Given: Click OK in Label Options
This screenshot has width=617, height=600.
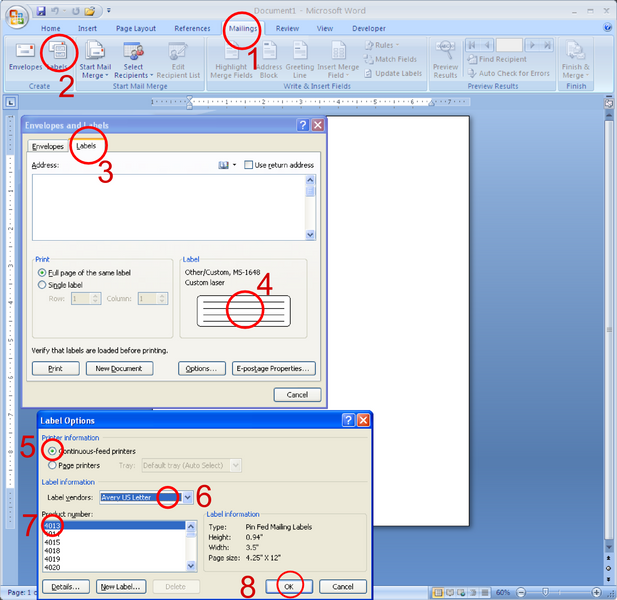Looking at the screenshot, I should click(x=289, y=587).
